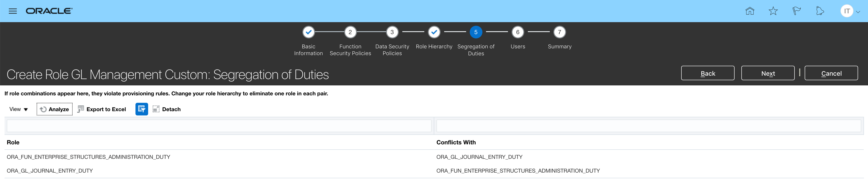Open Favorites star icon
This screenshot has width=868, height=183.
point(773,11)
